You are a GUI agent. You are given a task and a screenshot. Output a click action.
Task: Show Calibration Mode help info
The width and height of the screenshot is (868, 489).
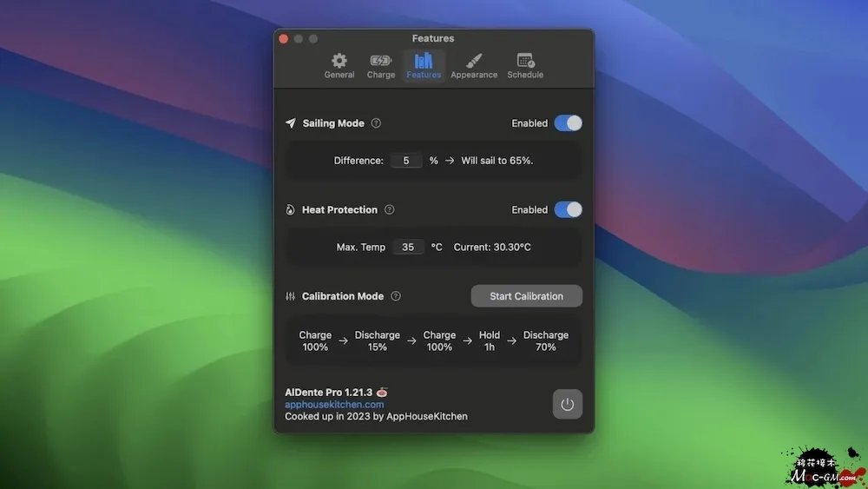point(395,295)
